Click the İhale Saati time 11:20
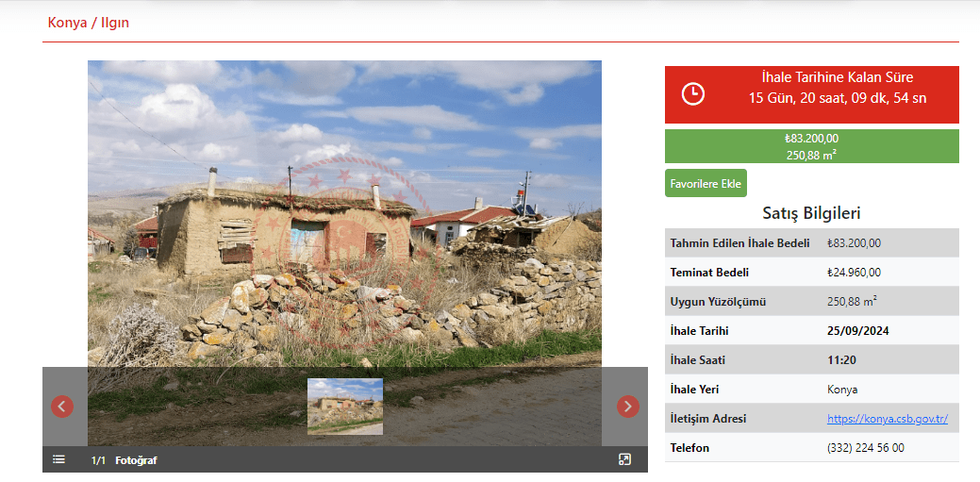Image resolution: width=980 pixels, height=482 pixels. click(x=842, y=360)
